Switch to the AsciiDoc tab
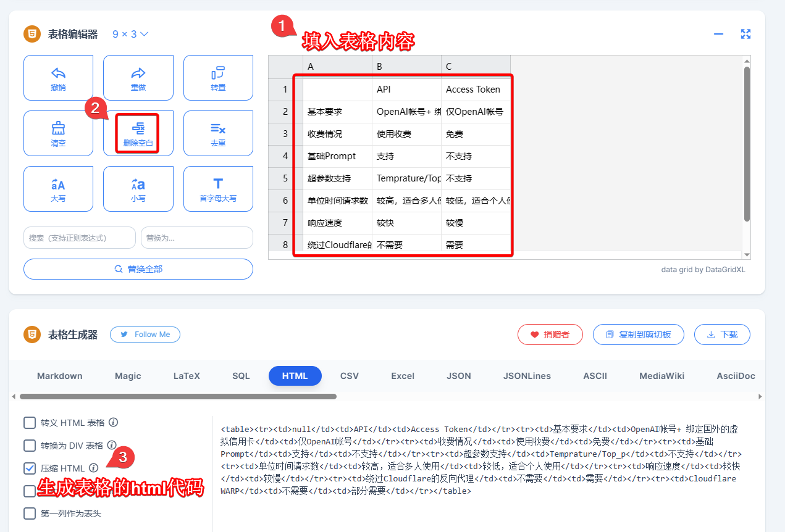The width and height of the screenshot is (785, 532). coord(736,376)
